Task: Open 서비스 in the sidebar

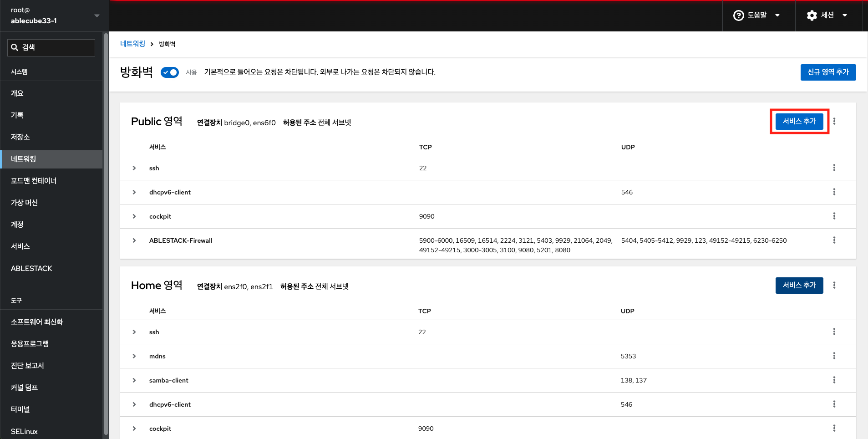Action: 51,246
